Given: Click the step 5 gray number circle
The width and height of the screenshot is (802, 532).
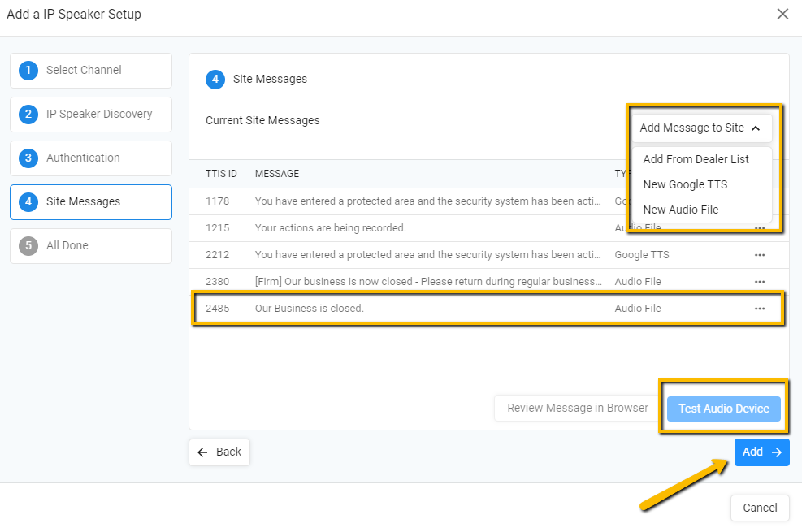Looking at the screenshot, I should (x=28, y=246).
